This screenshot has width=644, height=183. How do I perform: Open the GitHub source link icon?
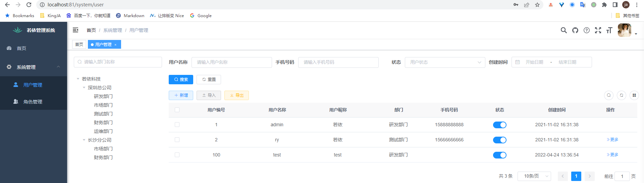point(575,30)
